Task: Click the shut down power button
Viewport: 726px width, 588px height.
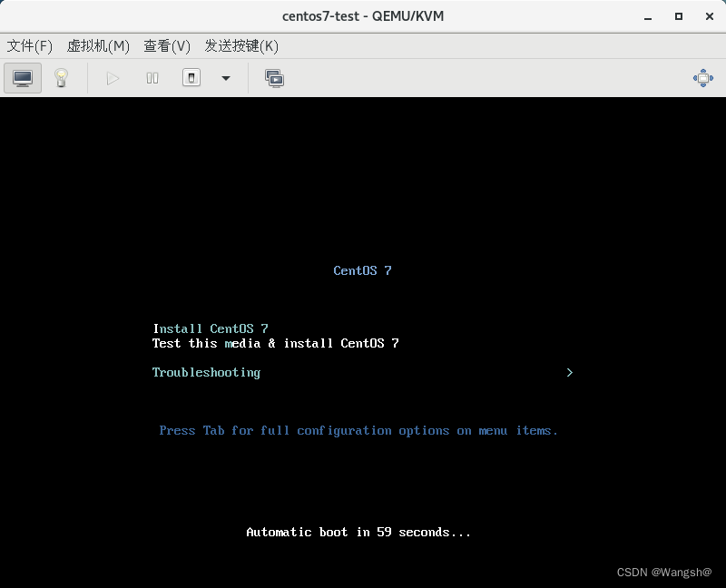Action: click(191, 78)
